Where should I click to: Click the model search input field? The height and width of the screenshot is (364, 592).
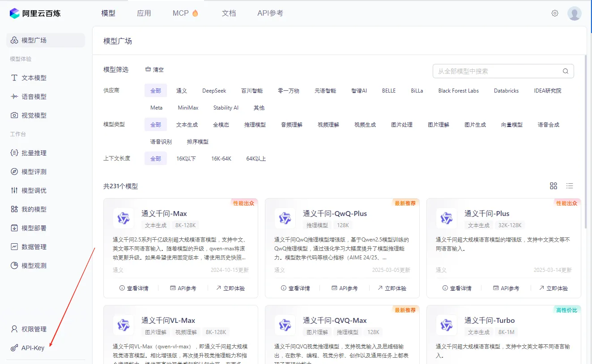503,71
